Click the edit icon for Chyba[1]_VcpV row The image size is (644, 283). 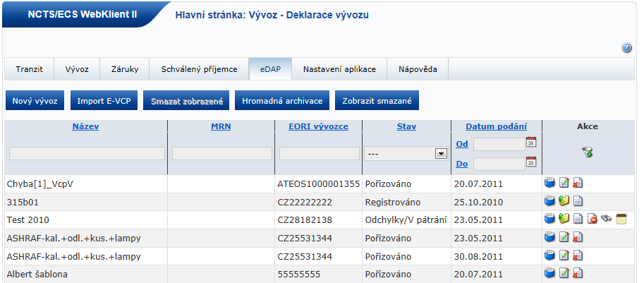click(x=564, y=183)
